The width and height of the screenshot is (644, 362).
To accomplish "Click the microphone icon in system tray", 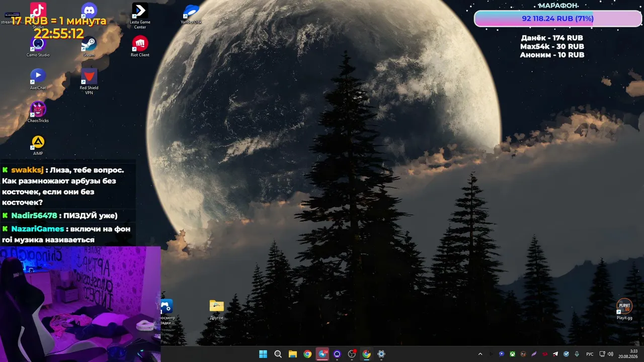I will 577,354.
